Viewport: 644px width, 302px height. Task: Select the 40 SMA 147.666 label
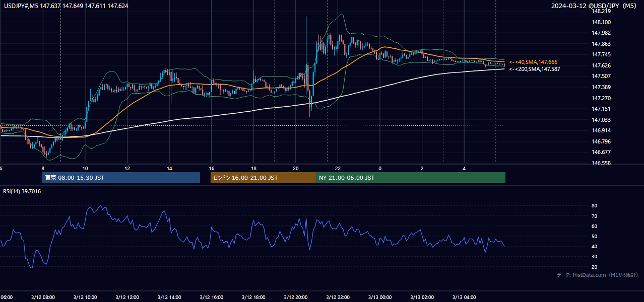pyautogui.click(x=533, y=62)
